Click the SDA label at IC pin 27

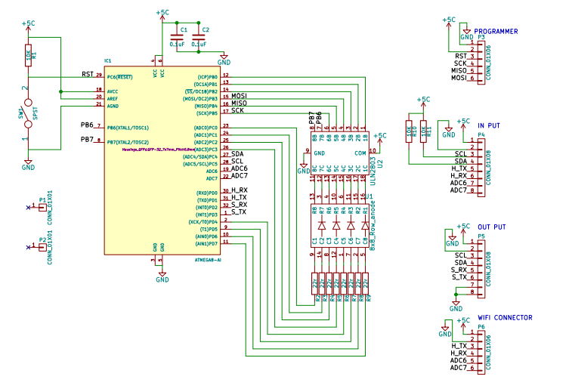click(x=237, y=154)
